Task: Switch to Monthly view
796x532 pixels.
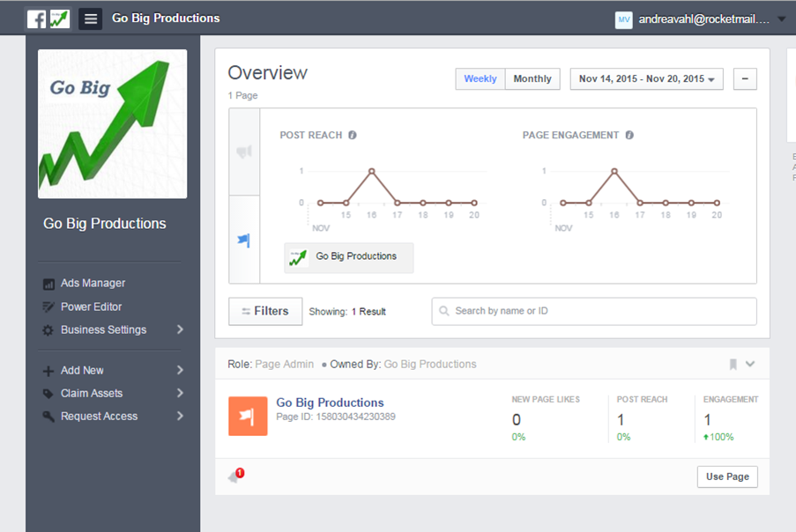Action: tap(532, 79)
